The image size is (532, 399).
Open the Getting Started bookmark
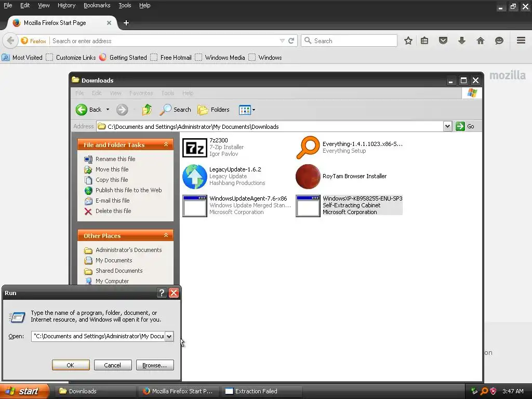coord(123,57)
